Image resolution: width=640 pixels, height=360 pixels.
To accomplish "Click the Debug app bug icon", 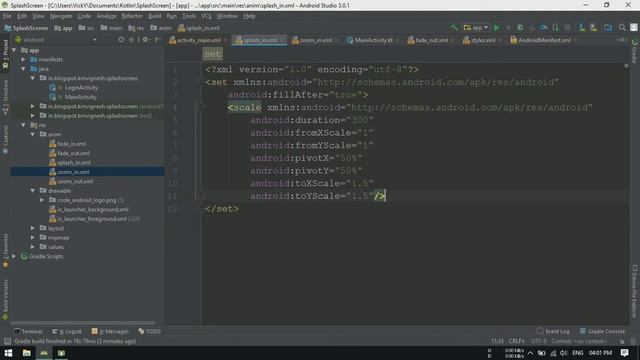I will click(x=520, y=28).
